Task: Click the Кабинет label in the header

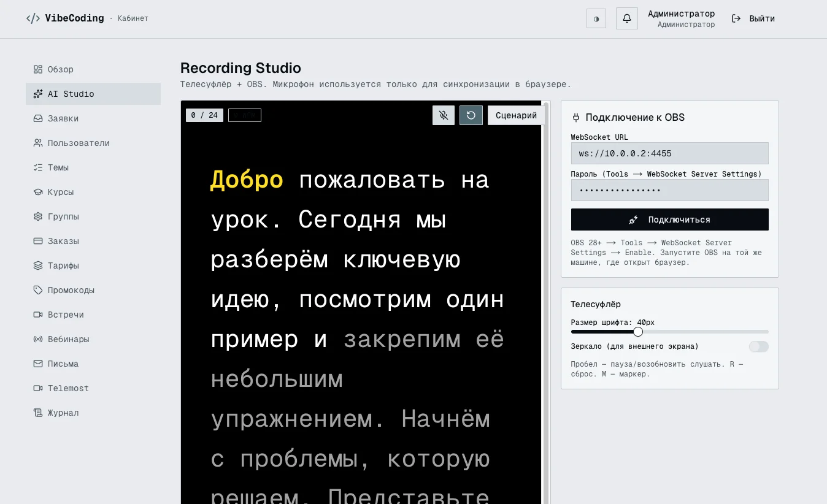Action: pos(133,18)
